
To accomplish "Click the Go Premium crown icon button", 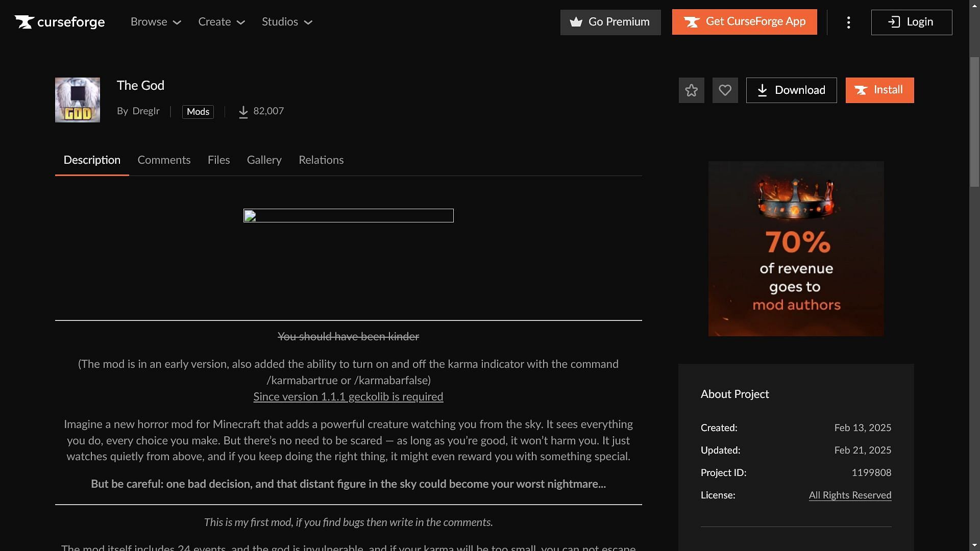I will 574,21.
